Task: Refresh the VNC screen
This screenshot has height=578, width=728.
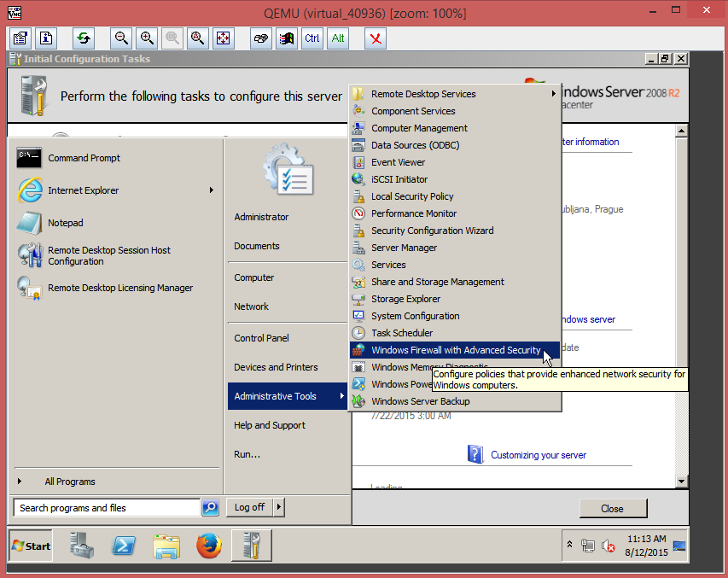Action: click(84, 38)
